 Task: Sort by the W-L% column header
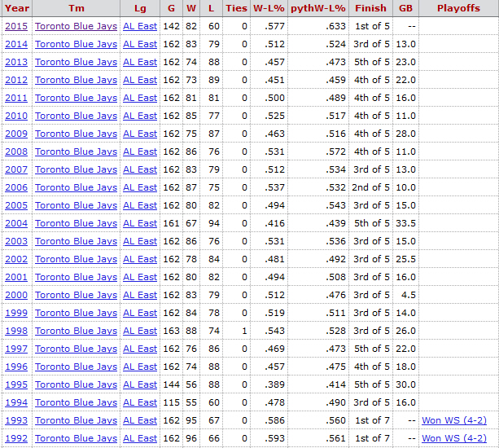[x=269, y=8]
